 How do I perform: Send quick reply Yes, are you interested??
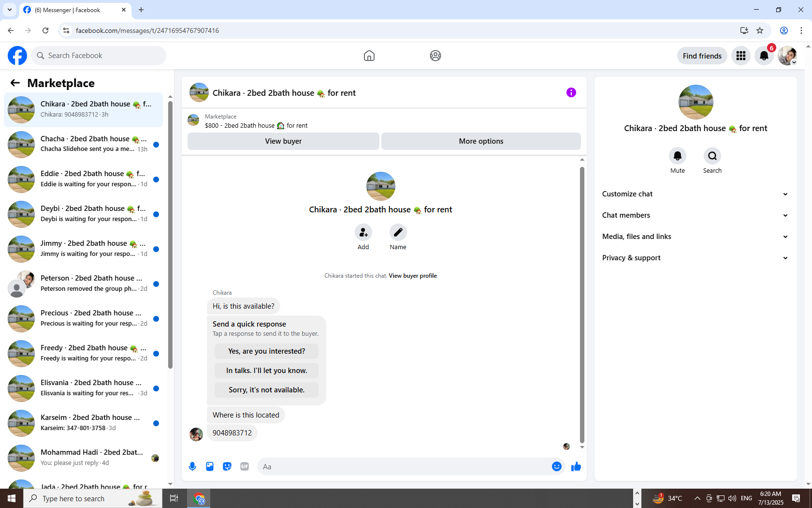point(267,351)
